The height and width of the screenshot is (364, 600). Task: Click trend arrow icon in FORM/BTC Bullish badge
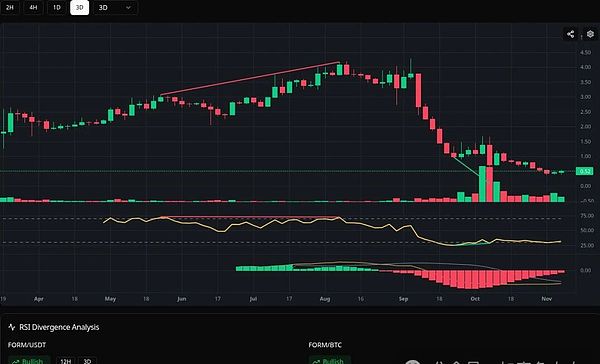pos(316,361)
